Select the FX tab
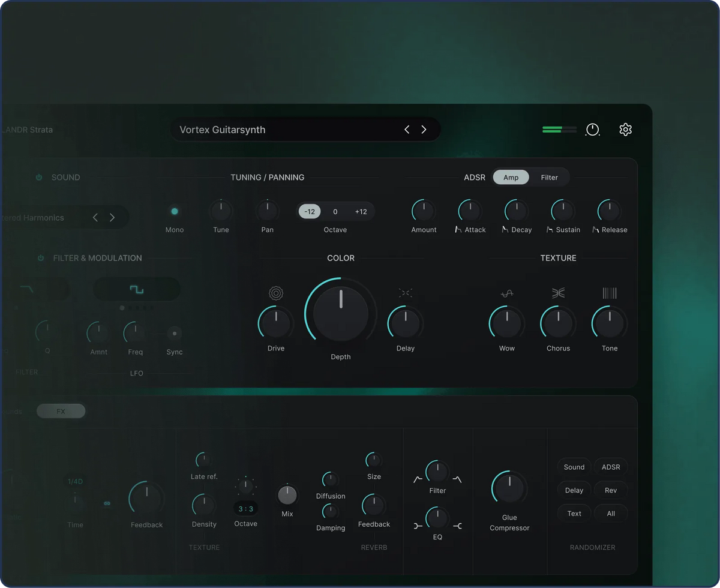 tap(61, 412)
